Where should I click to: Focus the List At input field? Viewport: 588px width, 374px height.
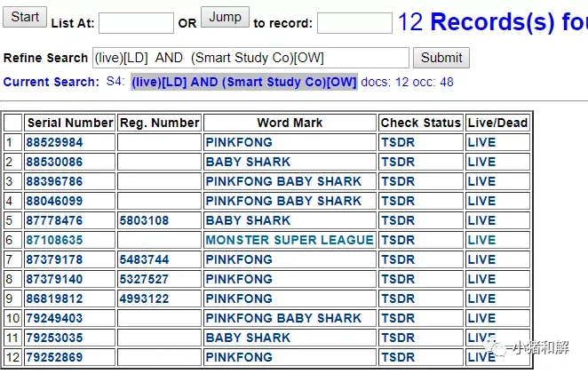click(136, 23)
